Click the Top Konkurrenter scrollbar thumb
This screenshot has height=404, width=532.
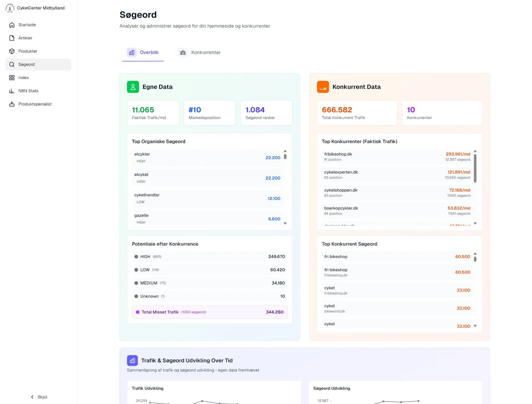pyautogui.click(x=475, y=168)
